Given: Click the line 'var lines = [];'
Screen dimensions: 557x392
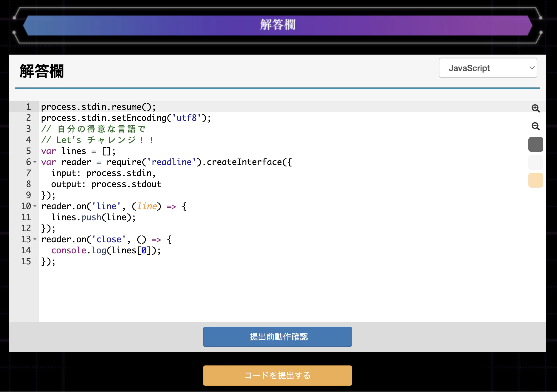Looking at the screenshot, I should point(78,151).
